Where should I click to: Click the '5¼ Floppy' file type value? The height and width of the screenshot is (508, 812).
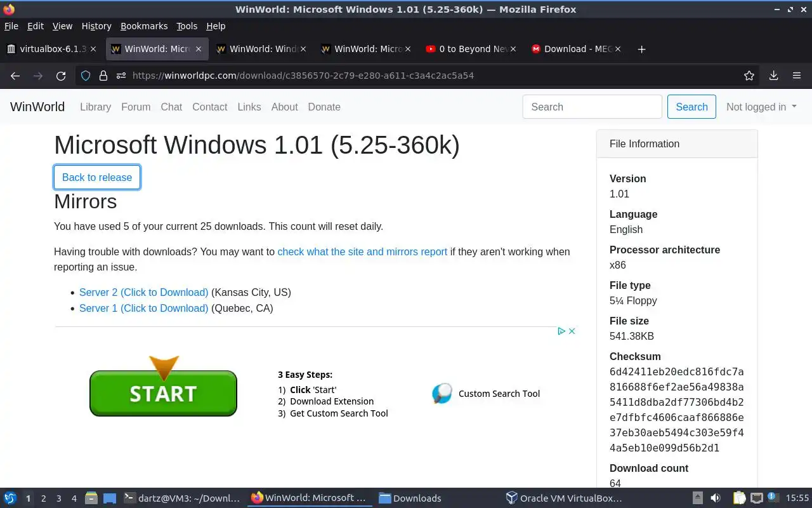point(633,301)
